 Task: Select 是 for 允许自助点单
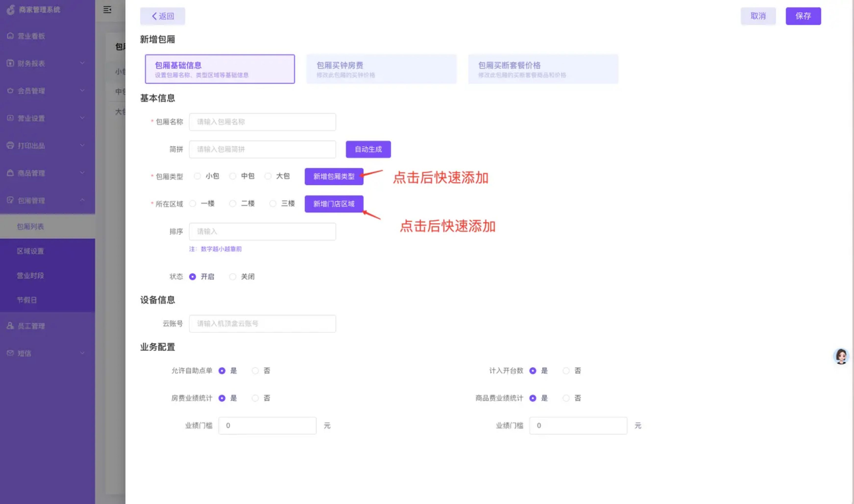coord(222,371)
